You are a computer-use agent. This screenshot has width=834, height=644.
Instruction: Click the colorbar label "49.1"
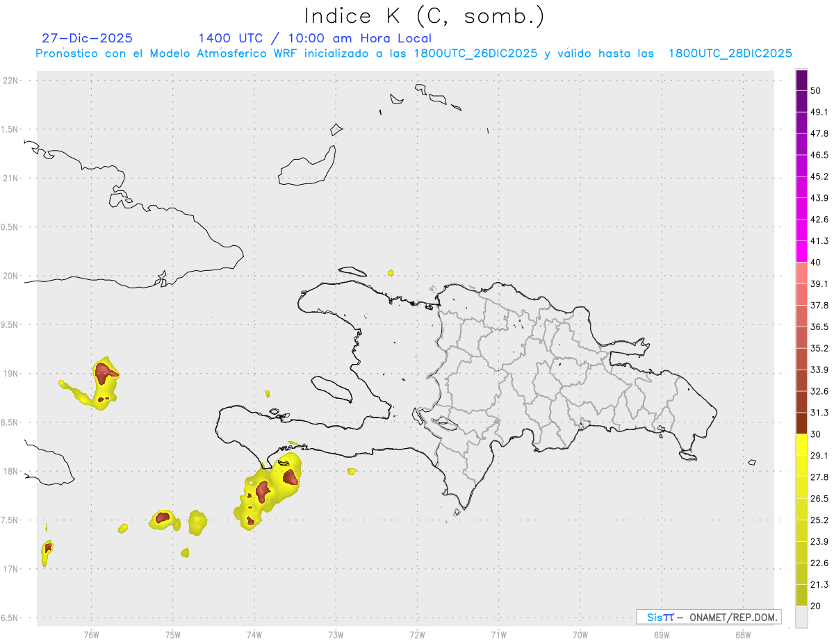[x=819, y=112]
